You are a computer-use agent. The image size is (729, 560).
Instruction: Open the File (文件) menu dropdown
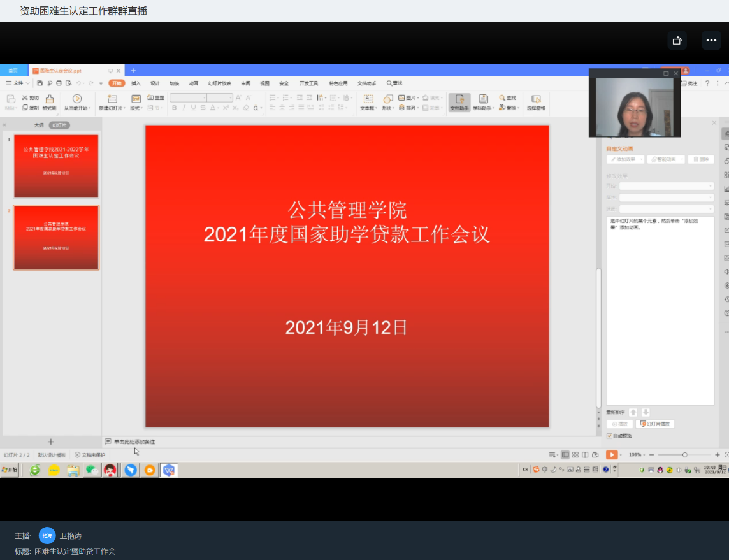click(18, 83)
